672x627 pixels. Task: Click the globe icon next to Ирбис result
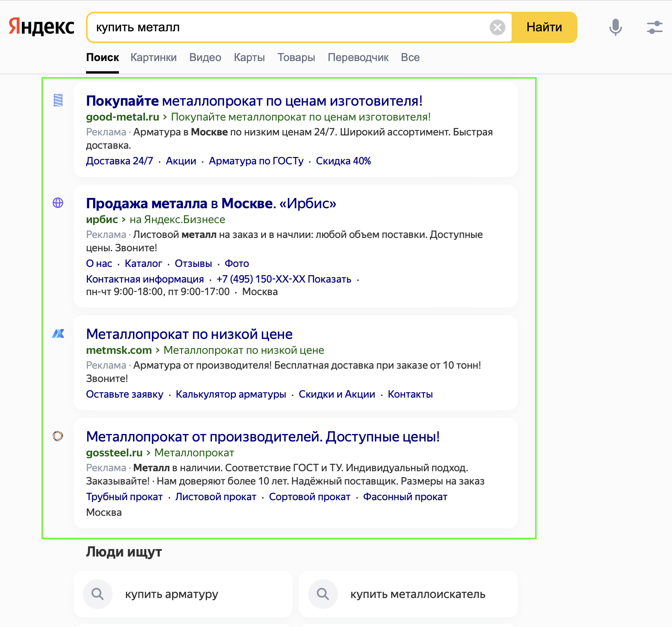(58, 203)
